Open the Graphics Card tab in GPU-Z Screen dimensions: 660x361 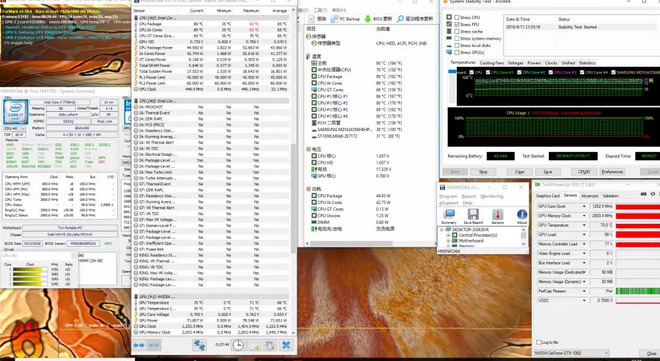tap(547, 196)
